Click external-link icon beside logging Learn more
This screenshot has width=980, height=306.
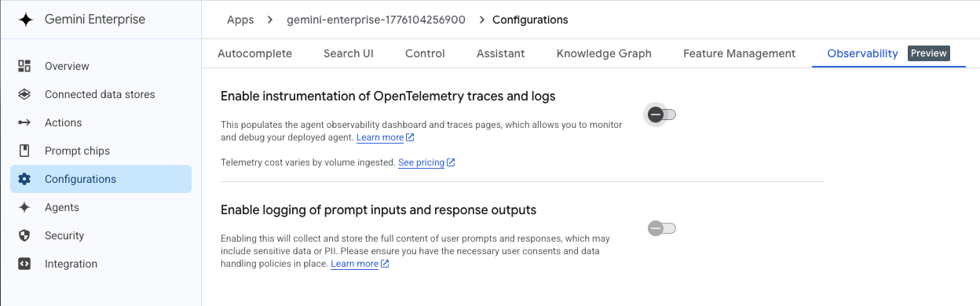tap(385, 264)
